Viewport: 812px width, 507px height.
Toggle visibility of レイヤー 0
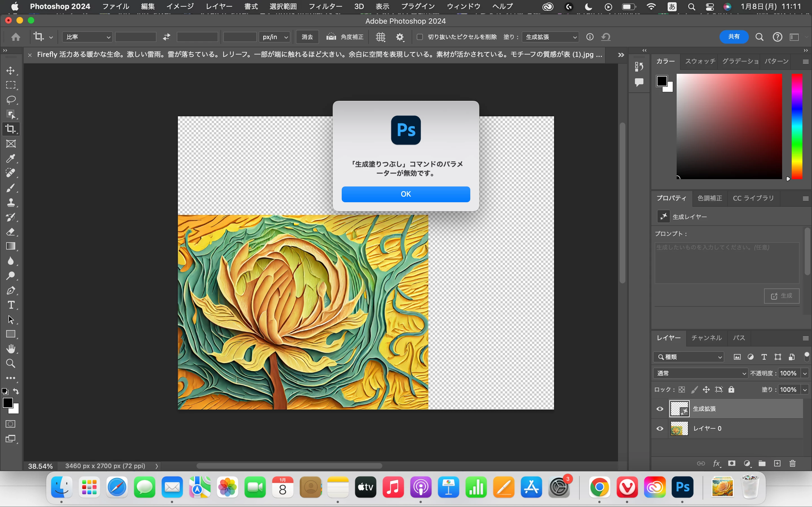(660, 428)
